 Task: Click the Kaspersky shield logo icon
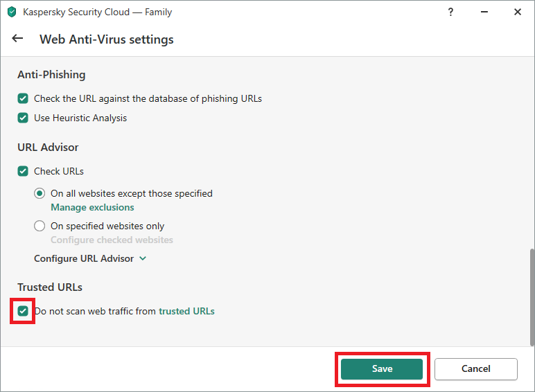[12, 12]
